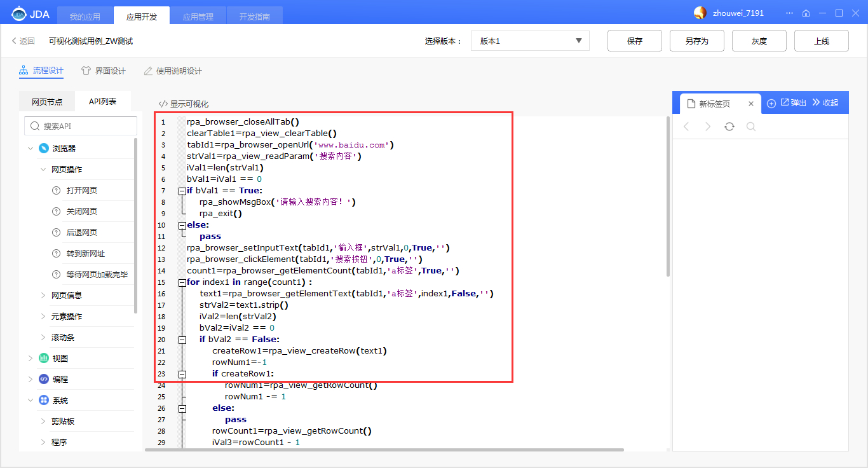Open the 选择版本 version dropdown
Viewport: 868px width, 468px height.
[530, 41]
